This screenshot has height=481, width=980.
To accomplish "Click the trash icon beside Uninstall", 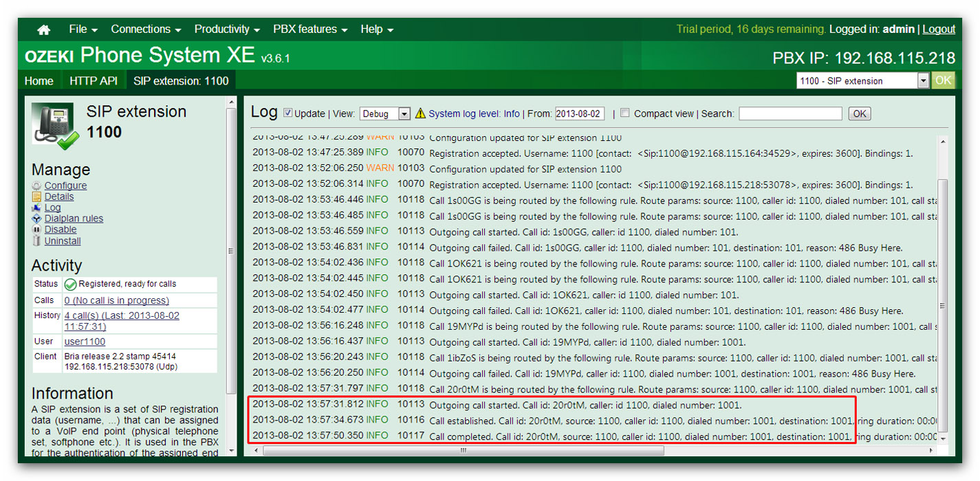I will coord(37,241).
